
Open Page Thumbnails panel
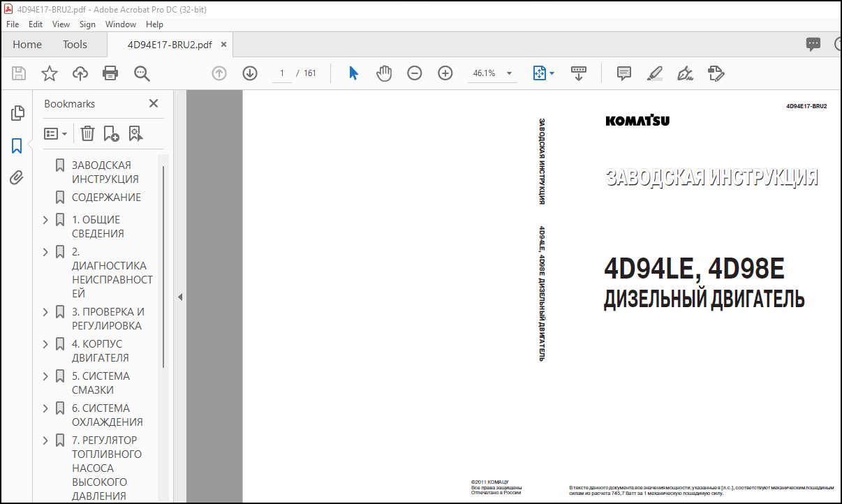tap(17, 113)
